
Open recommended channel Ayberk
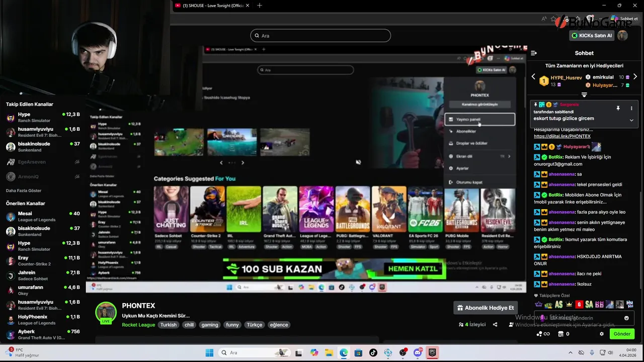tap(43, 334)
